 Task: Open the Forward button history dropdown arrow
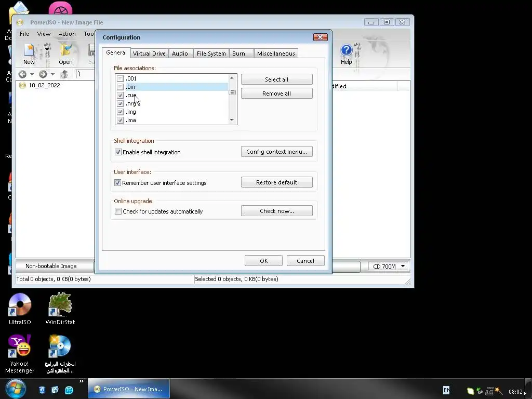point(52,74)
